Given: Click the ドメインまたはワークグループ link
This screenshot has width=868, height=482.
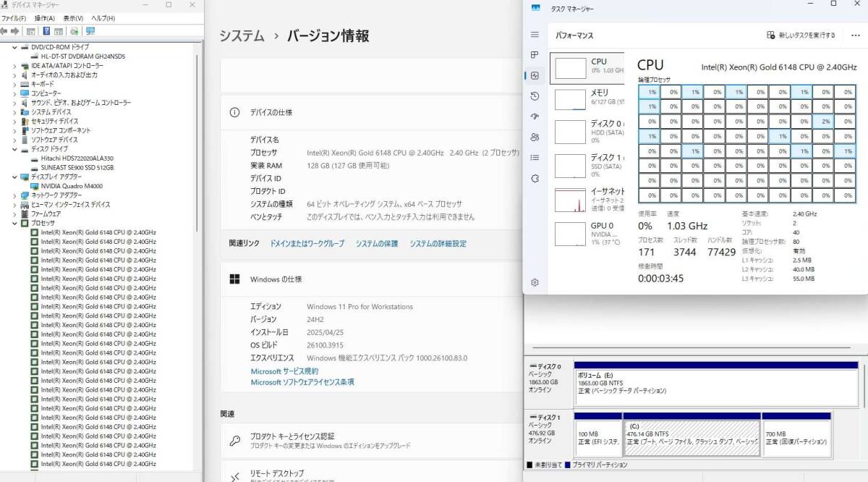Looking at the screenshot, I should coord(307,244).
